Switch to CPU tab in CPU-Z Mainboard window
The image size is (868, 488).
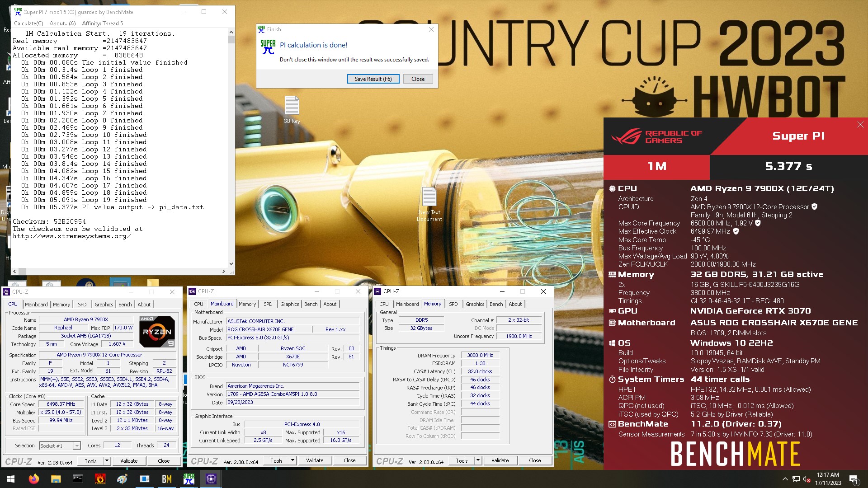click(x=199, y=304)
